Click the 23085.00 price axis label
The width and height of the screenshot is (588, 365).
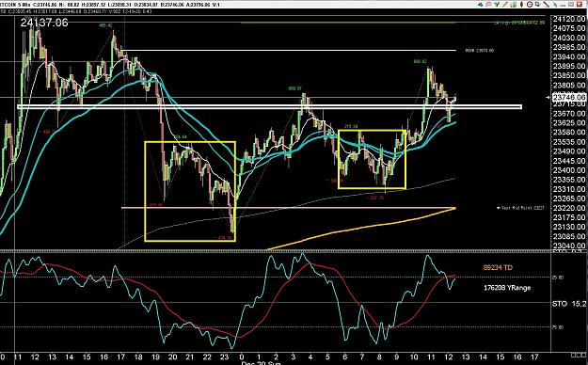pos(569,236)
